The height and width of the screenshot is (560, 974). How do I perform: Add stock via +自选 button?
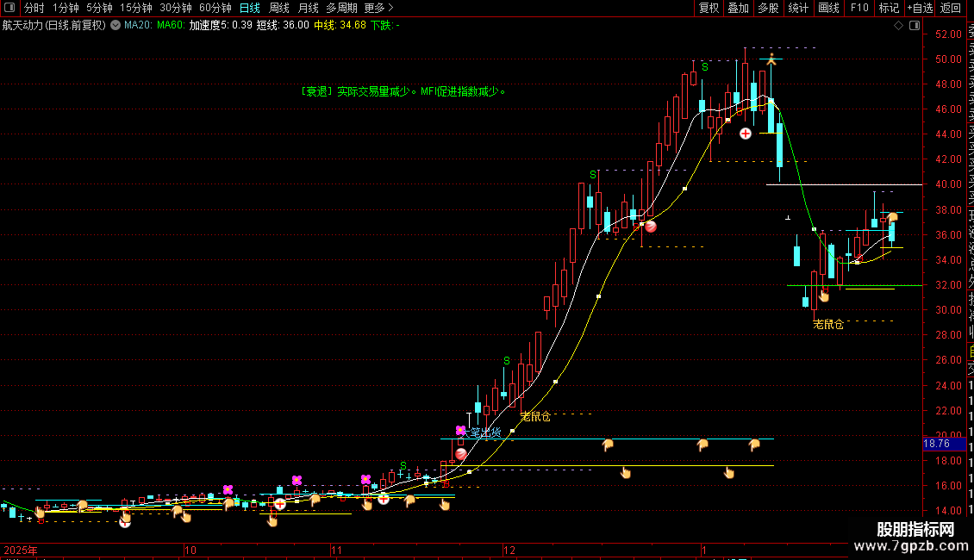click(x=920, y=8)
